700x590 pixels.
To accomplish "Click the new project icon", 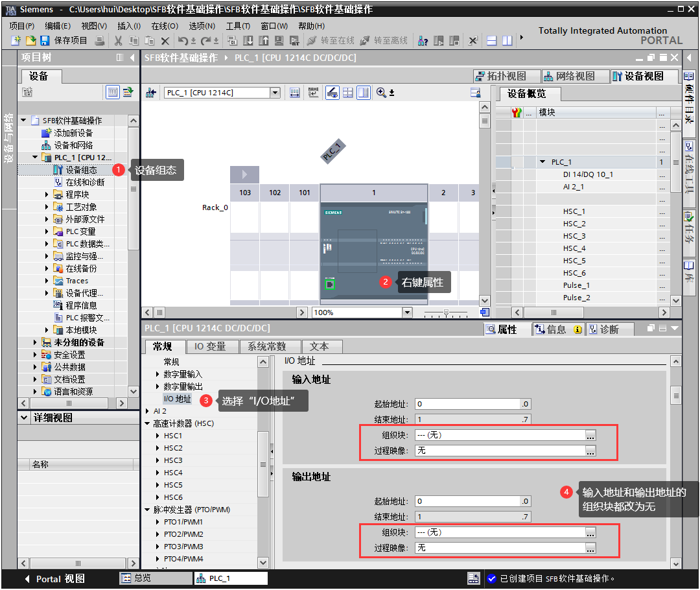I will [16, 41].
